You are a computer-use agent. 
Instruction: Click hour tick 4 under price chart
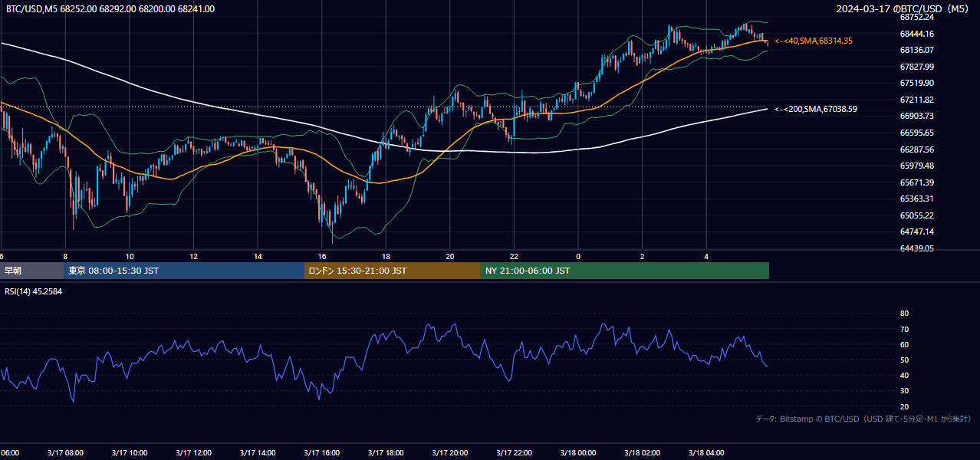[706, 257]
